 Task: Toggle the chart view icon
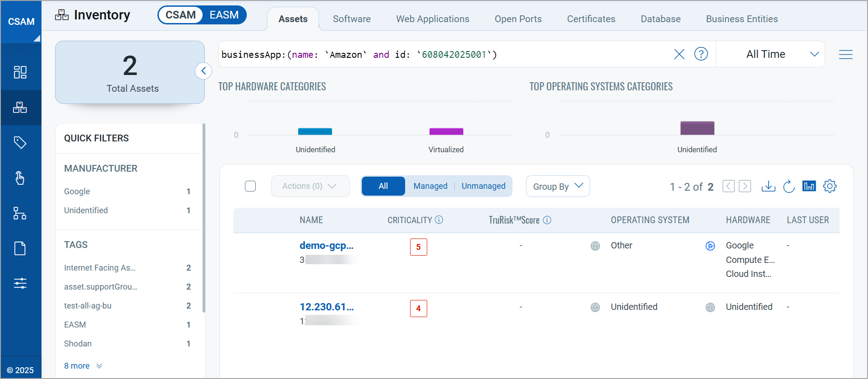click(x=809, y=186)
